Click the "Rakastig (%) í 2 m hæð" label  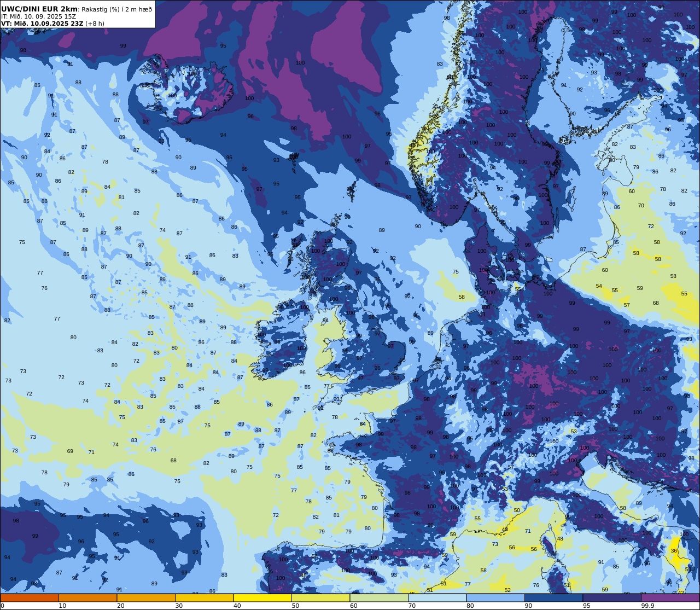[117, 9]
